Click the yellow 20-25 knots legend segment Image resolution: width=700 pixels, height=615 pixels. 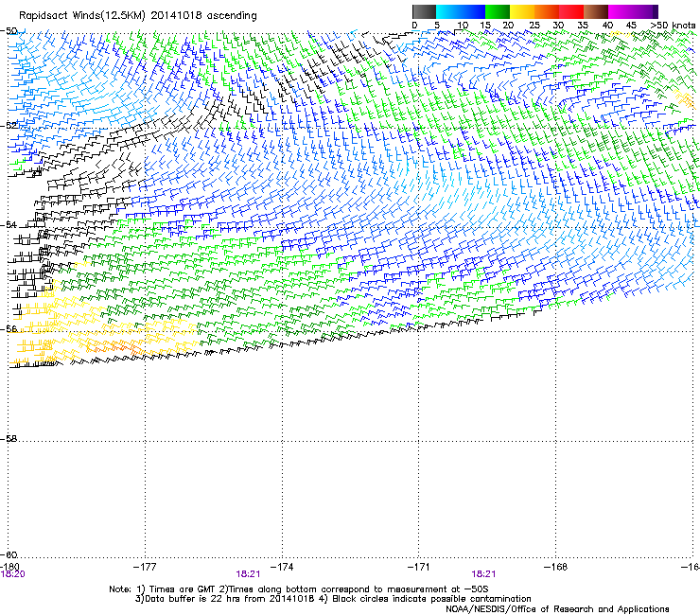tap(522, 11)
